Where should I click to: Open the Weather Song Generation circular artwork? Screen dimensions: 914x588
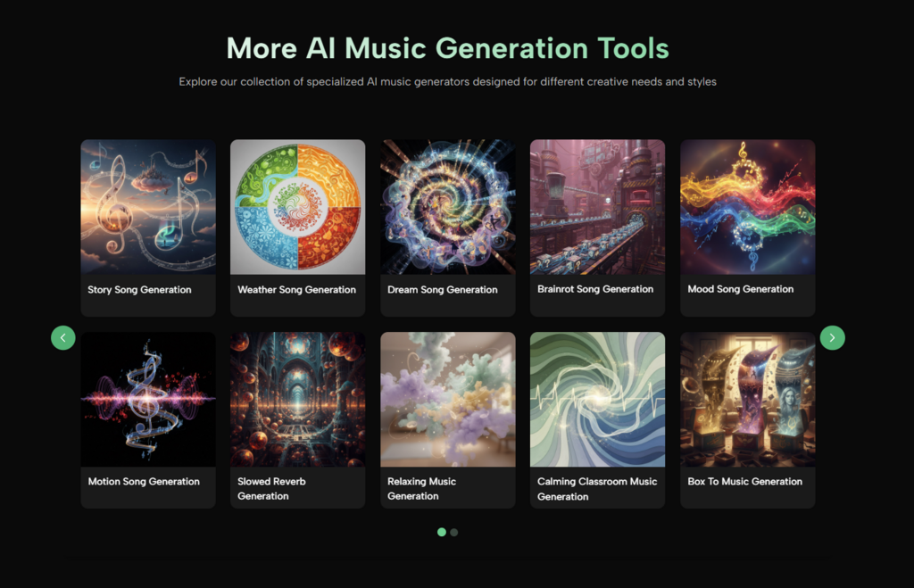[x=297, y=206]
